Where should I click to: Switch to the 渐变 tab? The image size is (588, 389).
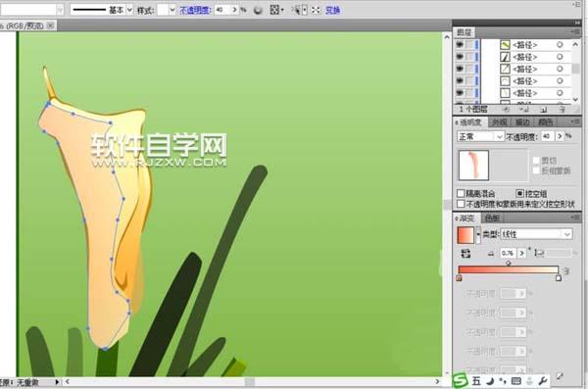(x=467, y=218)
